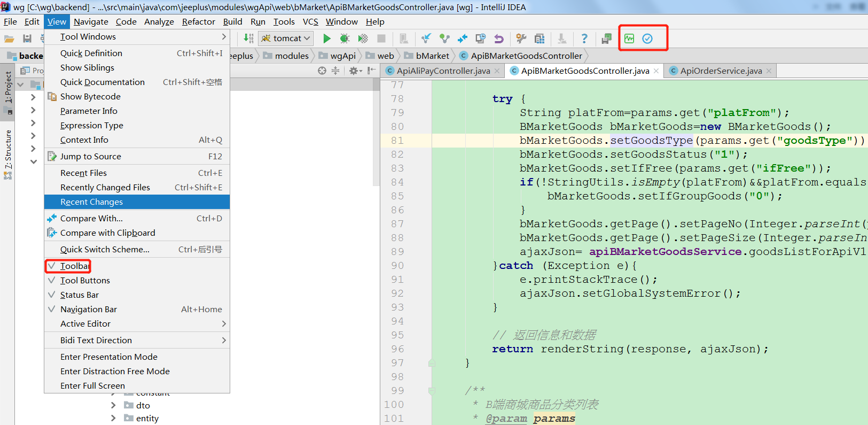The height and width of the screenshot is (425, 868).
Task: Toggle Navigation Bar visibility option
Action: 137,309
